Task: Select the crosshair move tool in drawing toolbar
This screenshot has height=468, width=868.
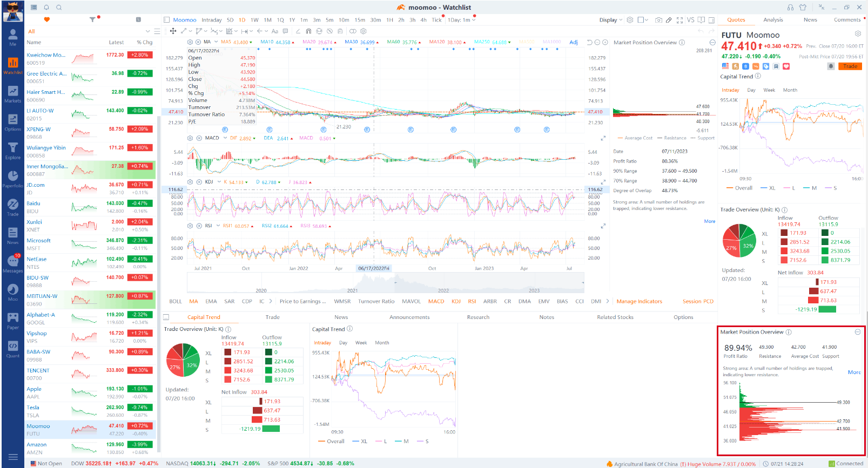Action: pyautogui.click(x=173, y=31)
